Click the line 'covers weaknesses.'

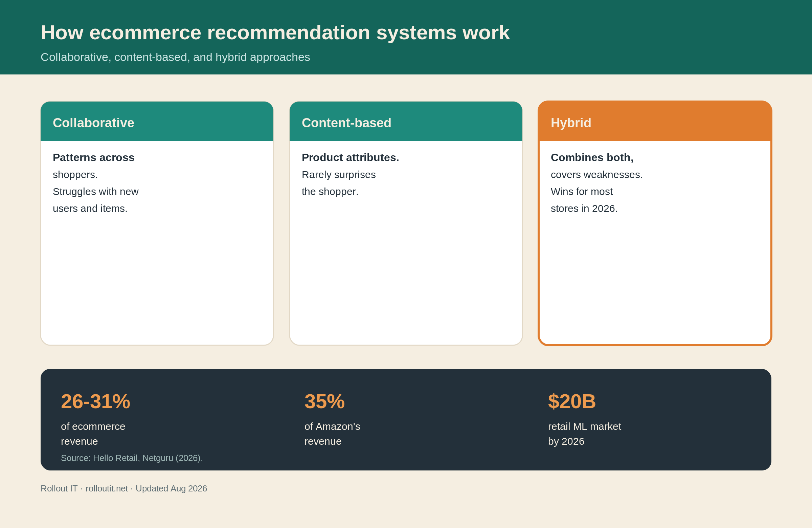click(597, 175)
